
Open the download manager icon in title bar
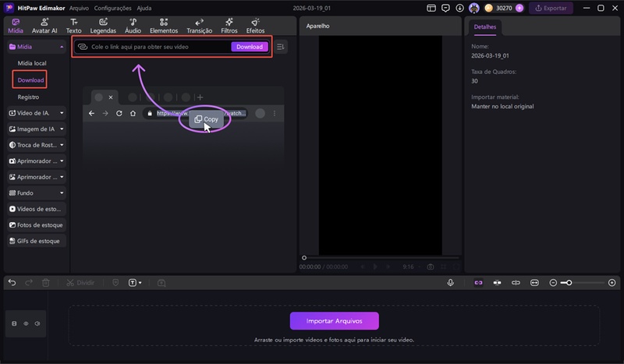coord(459,8)
